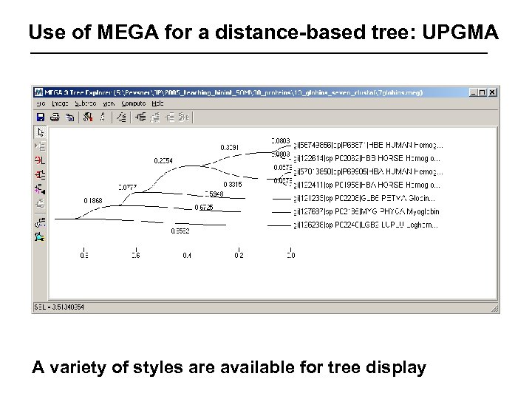
Task: Select the LGB2 LUPLU taxon label
Action: 366,225
